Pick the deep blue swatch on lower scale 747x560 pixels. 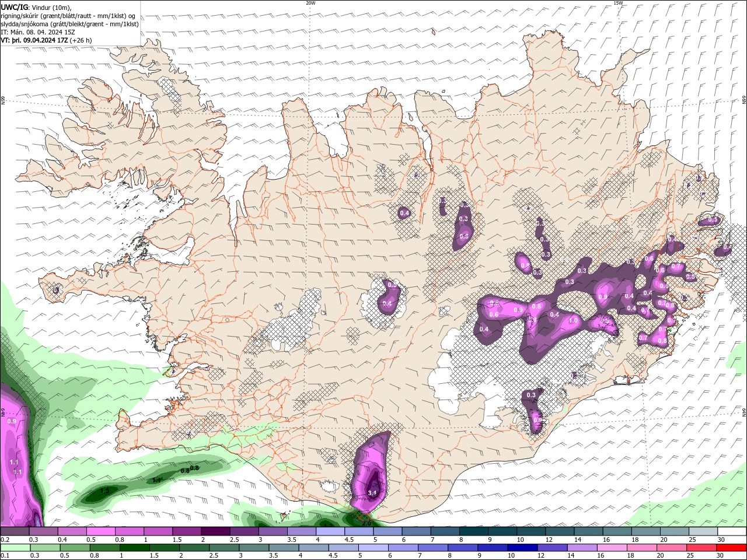click(x=522, y=548)
